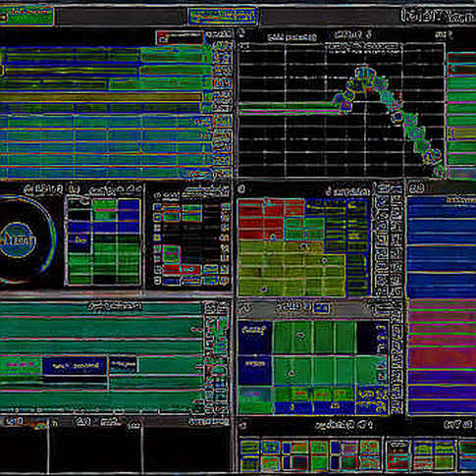Select the red-outlined box above the horizontal bar chart

pyautogui.click(x=180, y=37)
